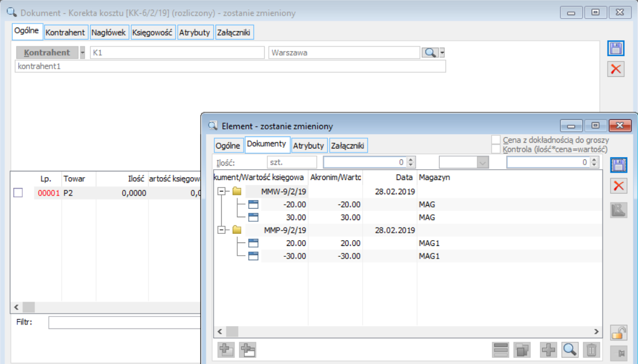Decrease the right value spinner down arrow
The width and height of the screenshot is (638, 364).
[594, 165]
